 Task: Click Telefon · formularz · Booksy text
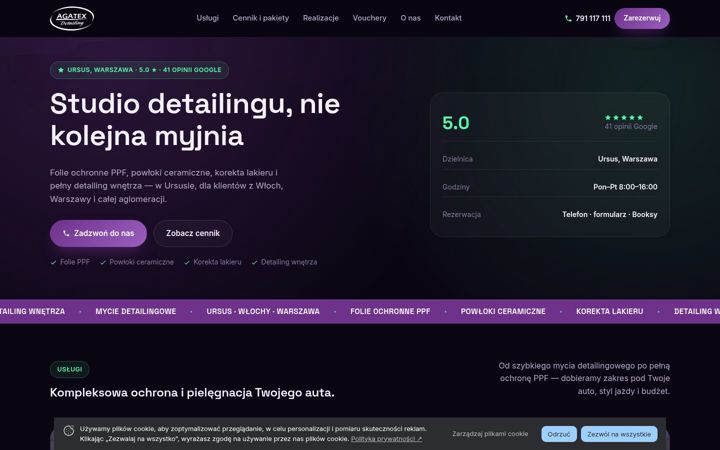point(609,214)
